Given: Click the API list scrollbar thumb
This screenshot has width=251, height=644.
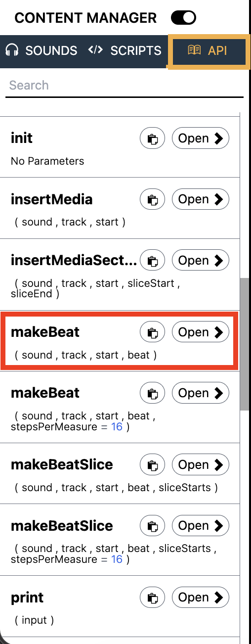Looking at the screenshot, I should click(245, 344).
